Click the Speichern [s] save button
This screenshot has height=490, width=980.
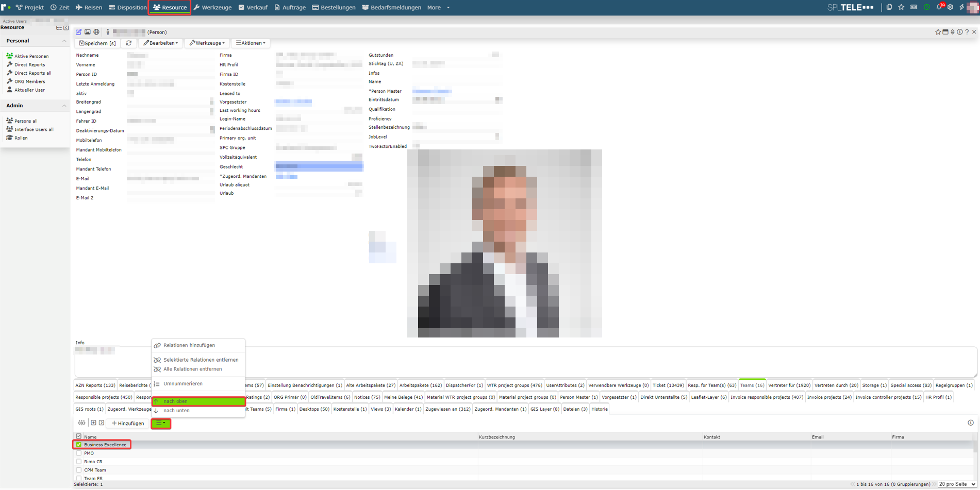click(97, 43)
